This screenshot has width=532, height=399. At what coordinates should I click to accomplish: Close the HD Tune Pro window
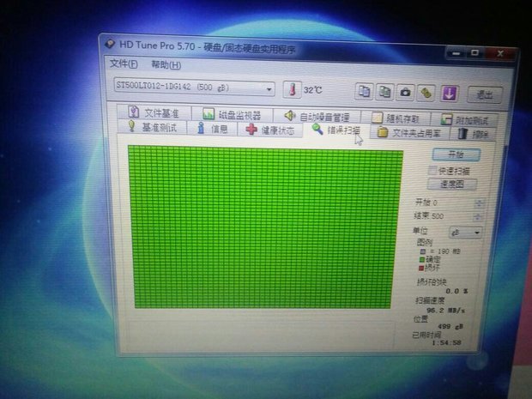coord(500,53)
